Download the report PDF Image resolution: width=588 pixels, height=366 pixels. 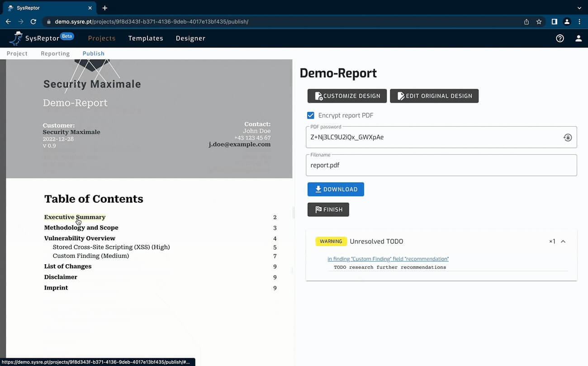coord(336,189)
